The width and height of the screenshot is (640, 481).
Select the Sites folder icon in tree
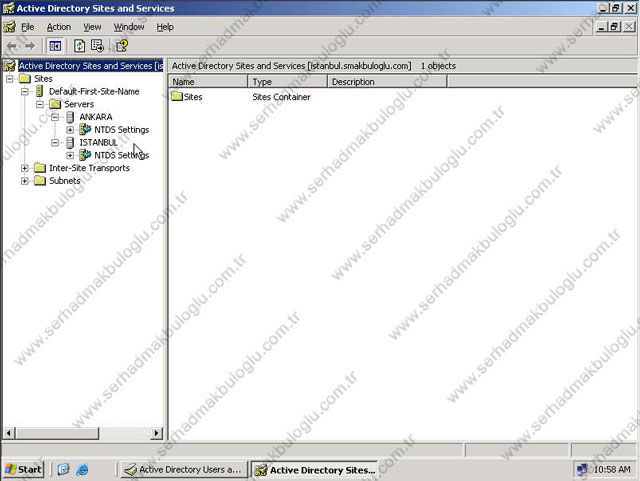pos(25,78)
